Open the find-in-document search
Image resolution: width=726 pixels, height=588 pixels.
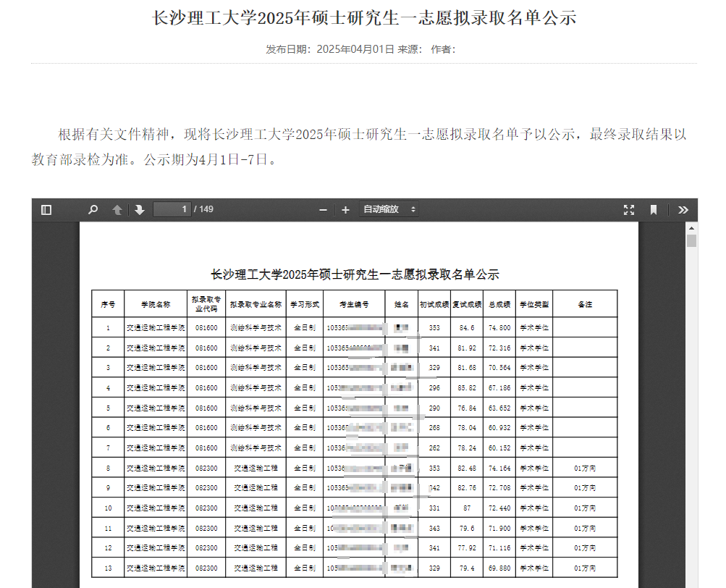coord(93,210)
